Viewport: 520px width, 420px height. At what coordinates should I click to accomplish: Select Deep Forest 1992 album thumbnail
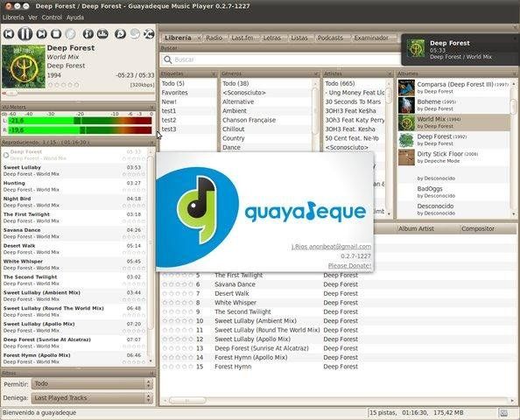(x=406, y=140)
